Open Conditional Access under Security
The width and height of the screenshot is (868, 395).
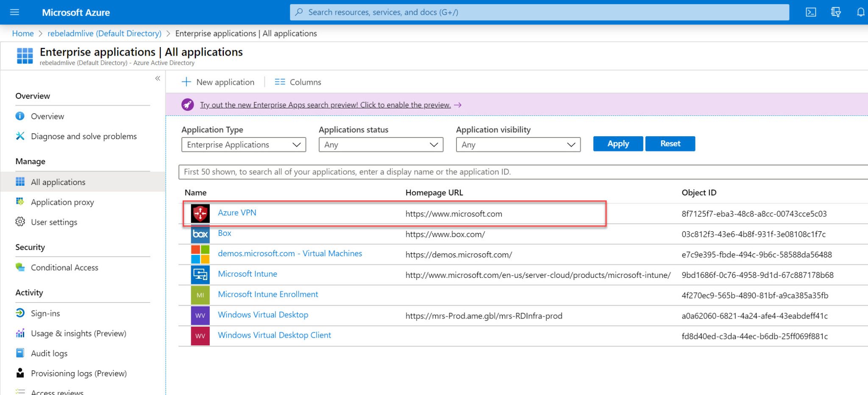pyautogui.click(x=64, y=267)
